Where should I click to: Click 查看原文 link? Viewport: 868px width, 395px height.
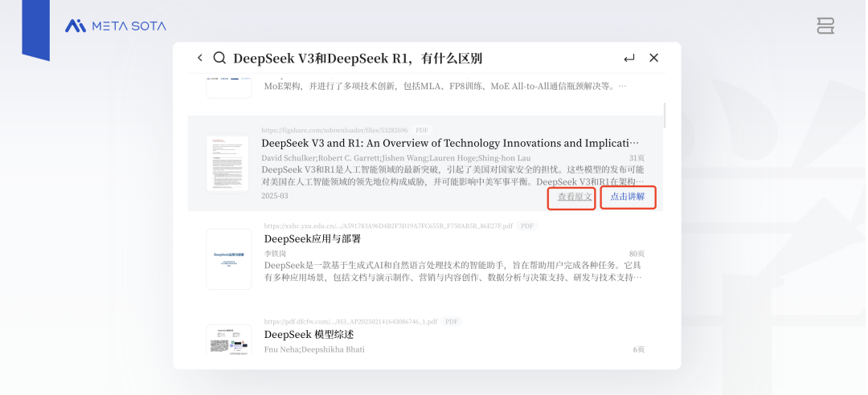pyautogui.click(x=575, y=197)
